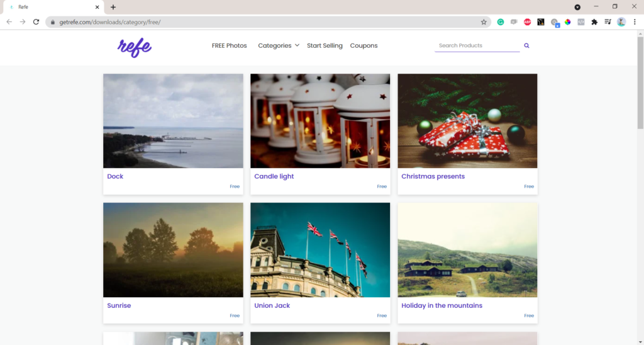Open FREE Photos menu item

[229, 46]
